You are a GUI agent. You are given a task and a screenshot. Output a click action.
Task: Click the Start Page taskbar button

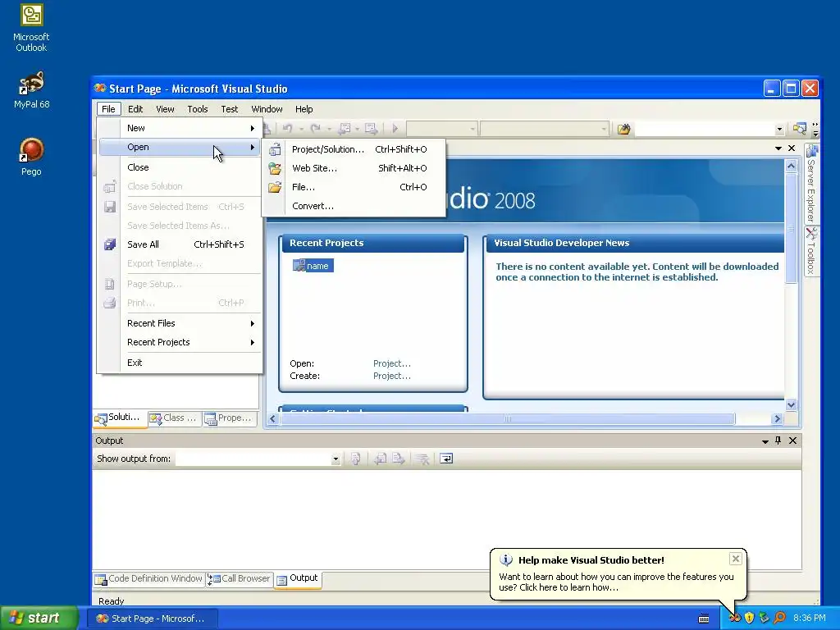coord(151,619)
